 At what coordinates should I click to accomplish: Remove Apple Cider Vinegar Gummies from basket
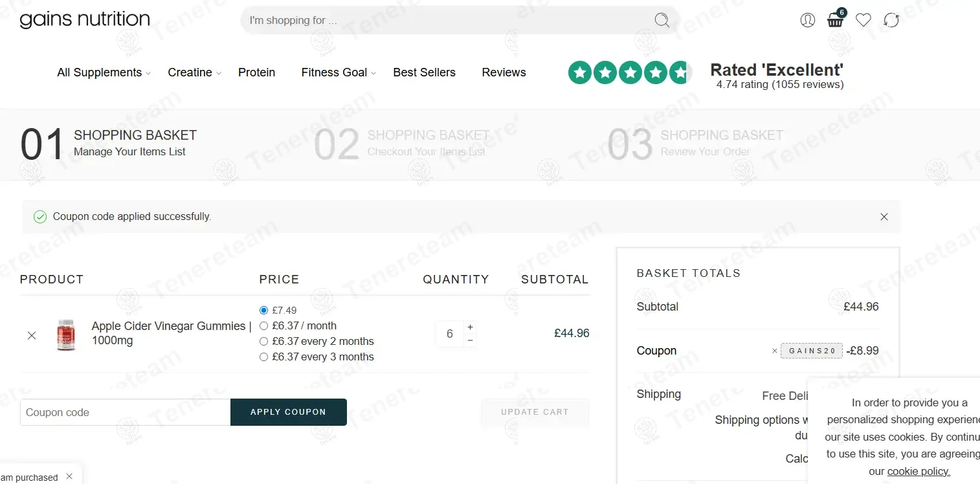pyautogui.click(x=32, y=335)
